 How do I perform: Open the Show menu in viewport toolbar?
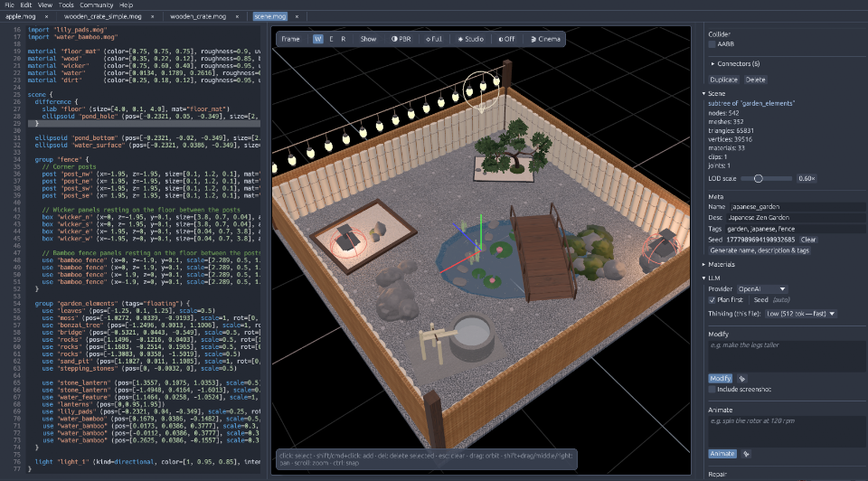tap(368, 39)
